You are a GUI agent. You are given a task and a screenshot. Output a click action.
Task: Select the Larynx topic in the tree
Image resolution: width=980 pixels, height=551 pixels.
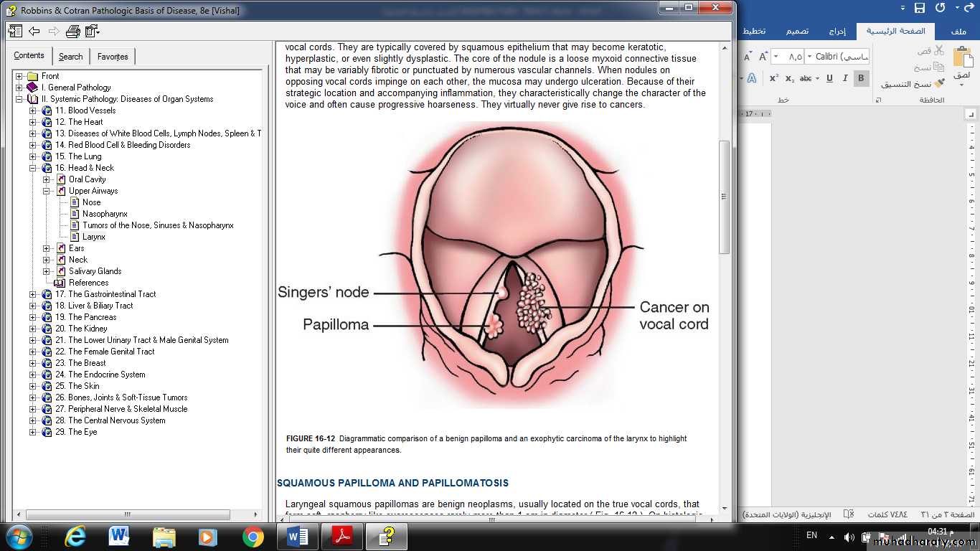tap(93, 237)
